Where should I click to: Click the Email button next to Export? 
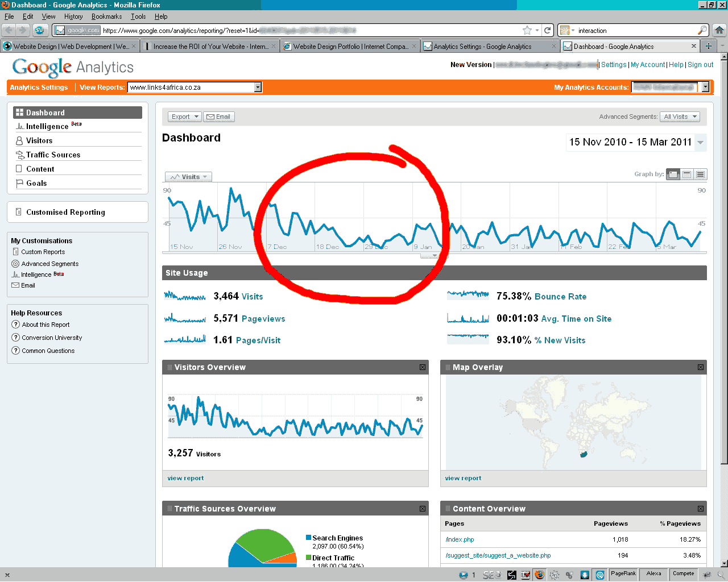tap(218, 117)
